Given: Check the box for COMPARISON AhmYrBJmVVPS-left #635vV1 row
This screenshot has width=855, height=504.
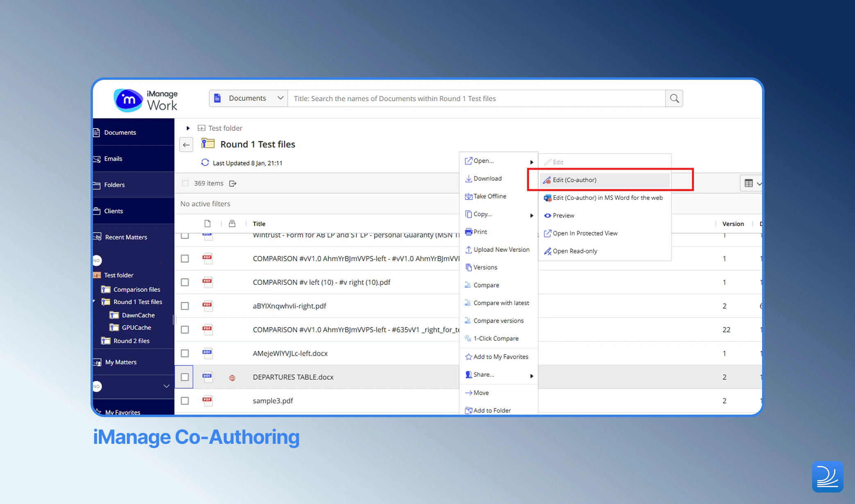Looking at the screenshot, I should [185, 330].
